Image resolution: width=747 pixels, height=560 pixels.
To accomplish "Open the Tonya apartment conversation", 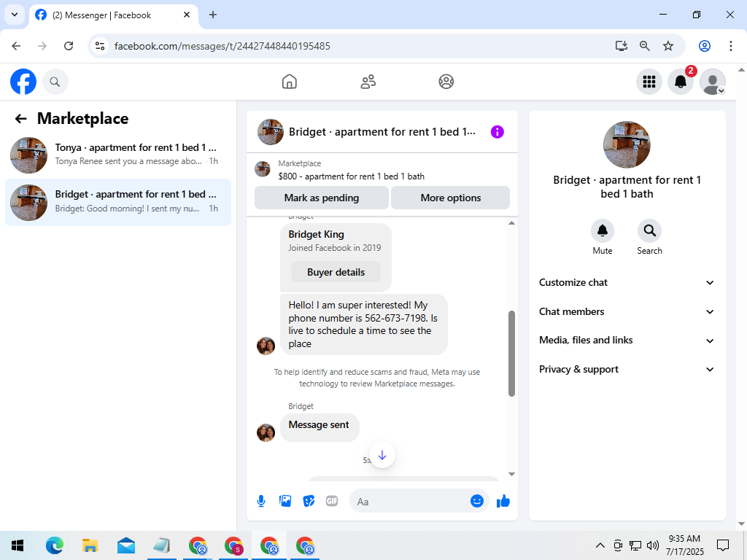I will (x=118, y=155).
